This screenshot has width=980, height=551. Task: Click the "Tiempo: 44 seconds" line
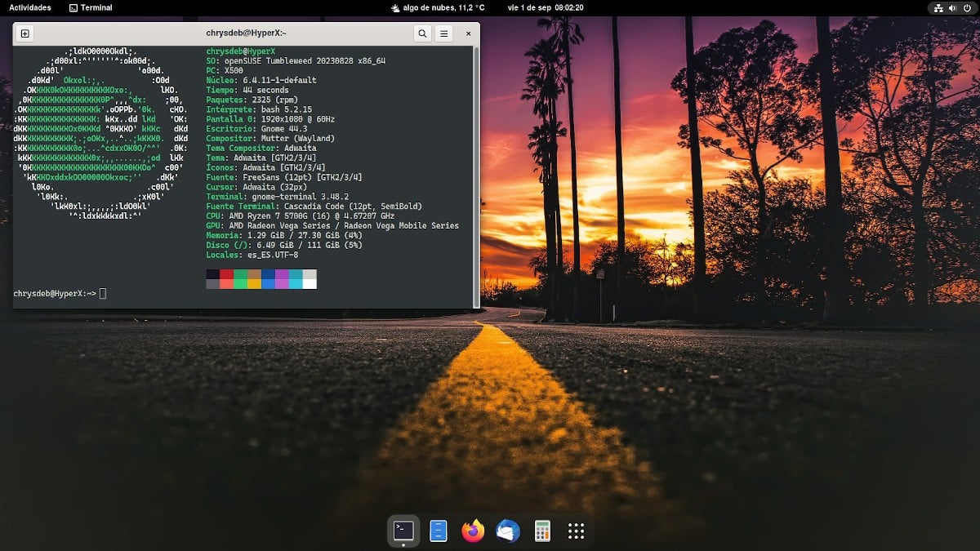tap(247, 90)
